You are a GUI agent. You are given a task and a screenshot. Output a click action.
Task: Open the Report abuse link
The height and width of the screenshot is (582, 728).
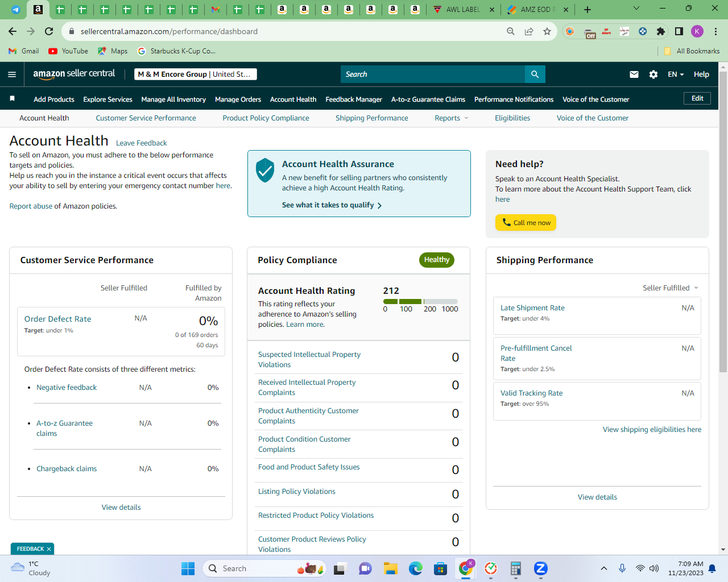click(31, 206)
